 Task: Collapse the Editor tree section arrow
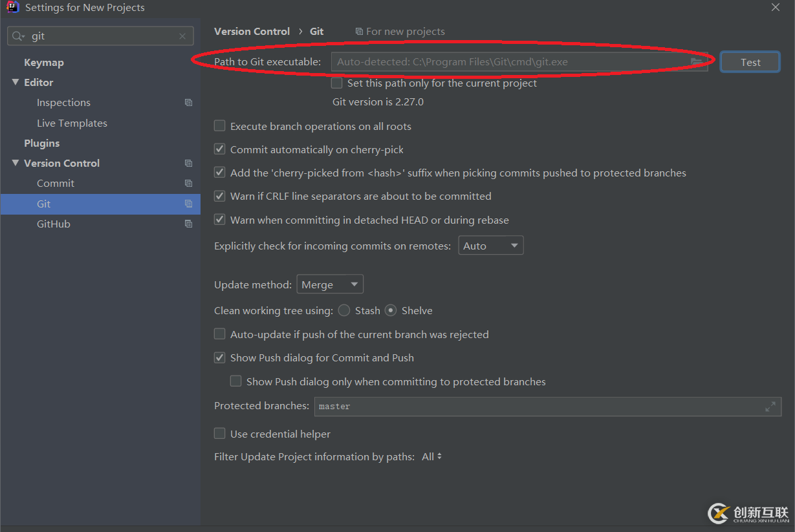pos(16,82)
